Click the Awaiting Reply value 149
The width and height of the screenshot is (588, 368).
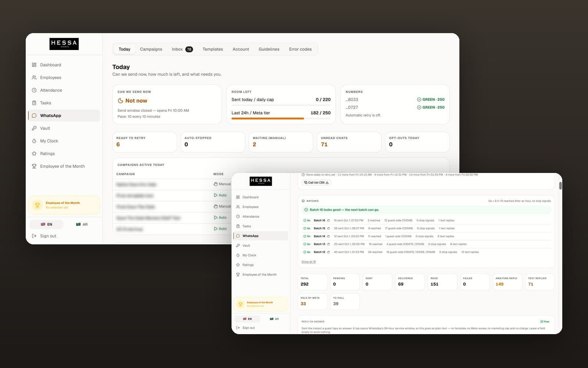tap(499, 284)
